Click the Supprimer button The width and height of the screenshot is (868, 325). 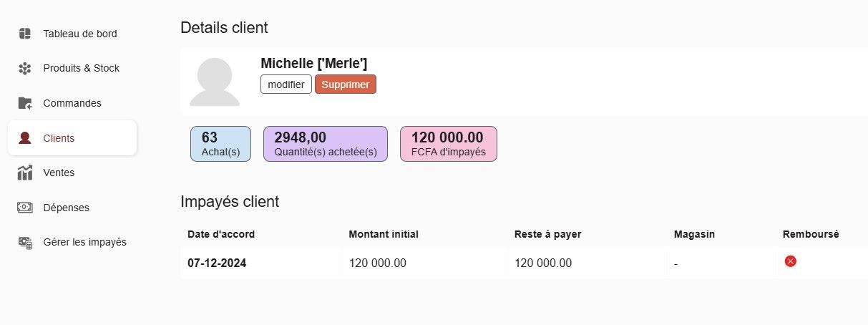346,84
